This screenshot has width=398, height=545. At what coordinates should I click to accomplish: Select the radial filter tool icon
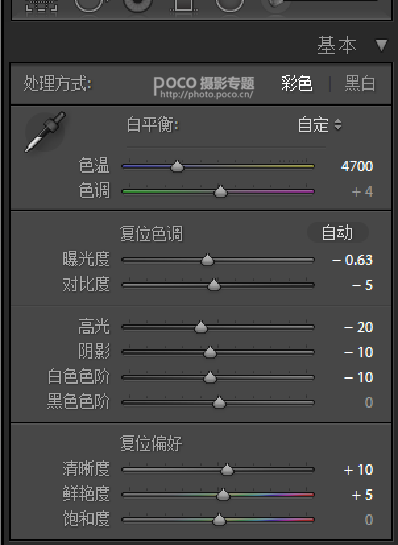pyautogui.click(x=230, y=5)
